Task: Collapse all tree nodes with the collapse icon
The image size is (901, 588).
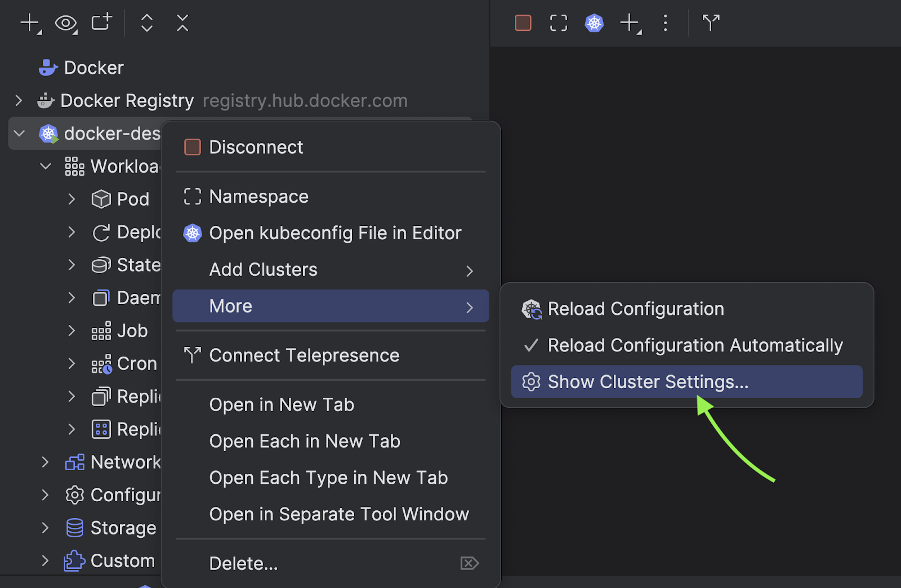Action: [182, 23]
